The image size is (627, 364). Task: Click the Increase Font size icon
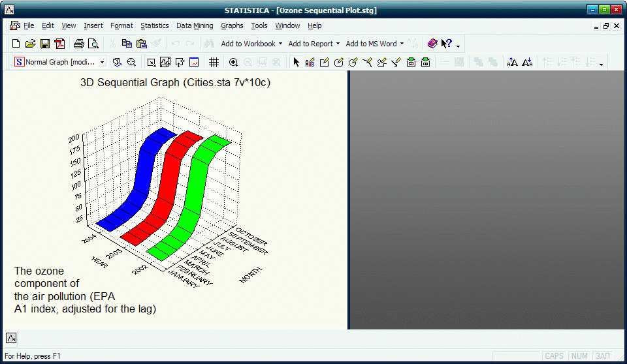512,62
